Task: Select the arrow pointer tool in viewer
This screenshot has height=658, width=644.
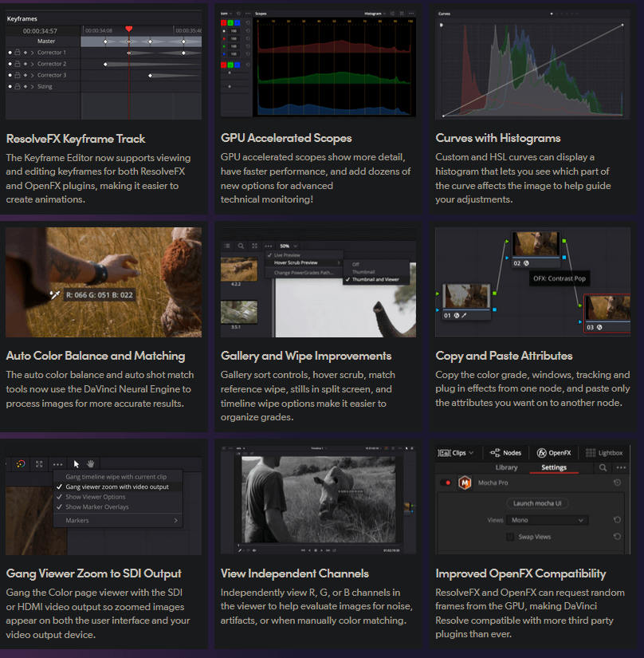Action: 77,463
